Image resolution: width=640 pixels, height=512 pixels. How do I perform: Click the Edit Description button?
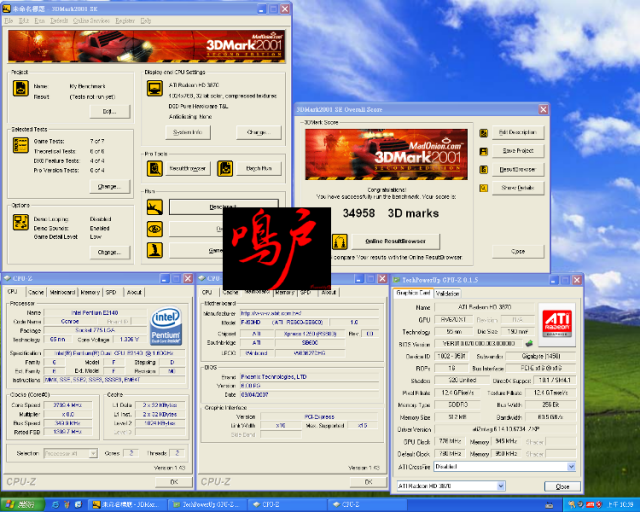[x=518, y=132]
